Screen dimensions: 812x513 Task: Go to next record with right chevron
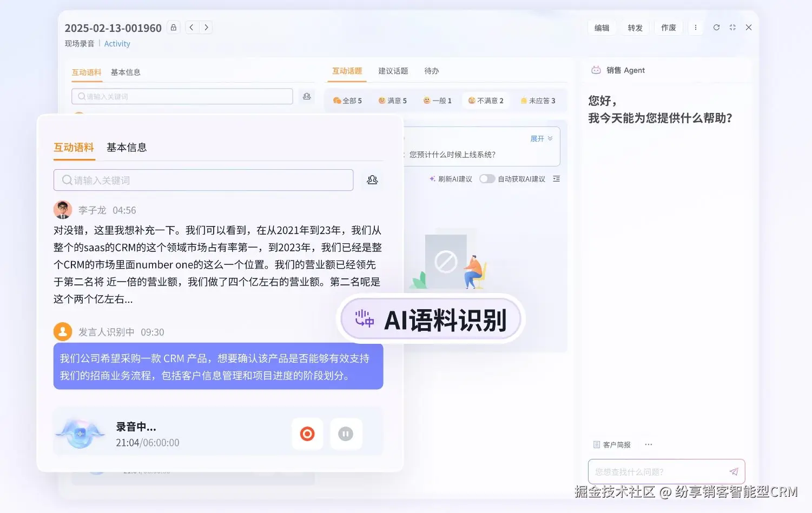click(x=206, y=28)
